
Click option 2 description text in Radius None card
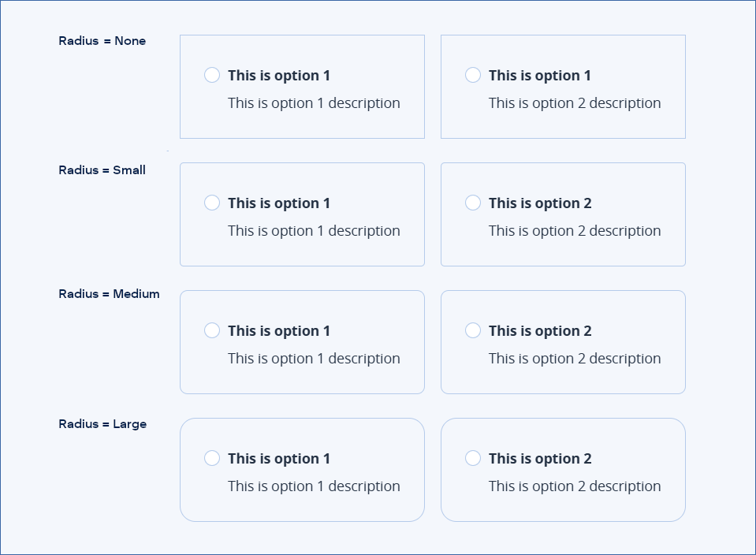click(x=575, y=103)
